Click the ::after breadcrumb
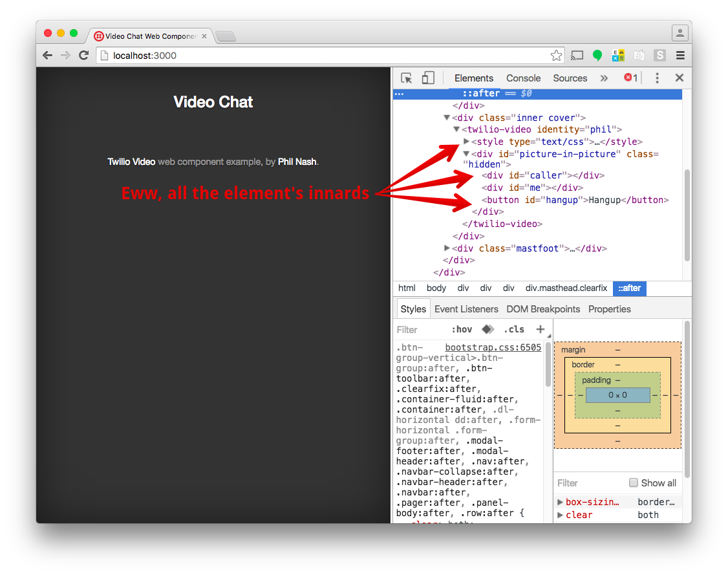 pyautogui.click(x=629, y=288)
